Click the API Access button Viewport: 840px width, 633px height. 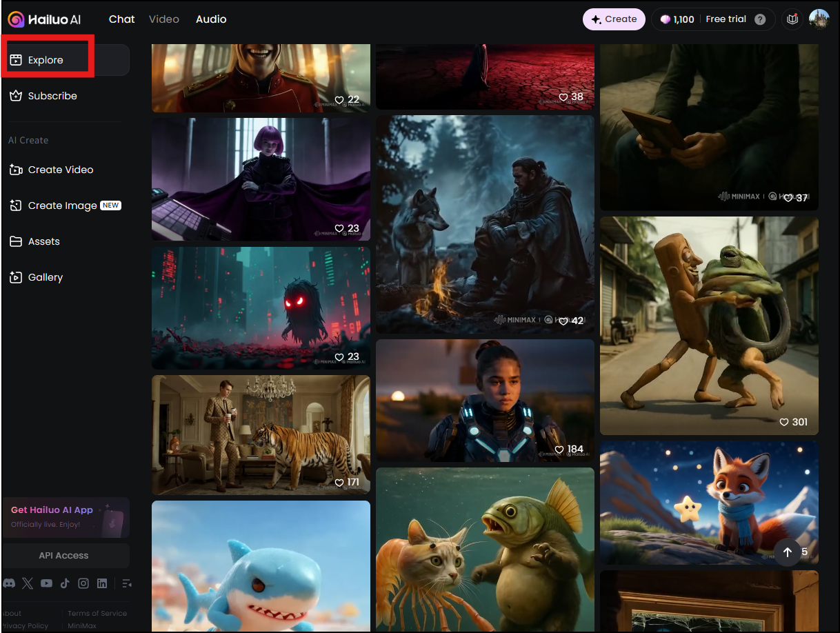click(66, 555)
